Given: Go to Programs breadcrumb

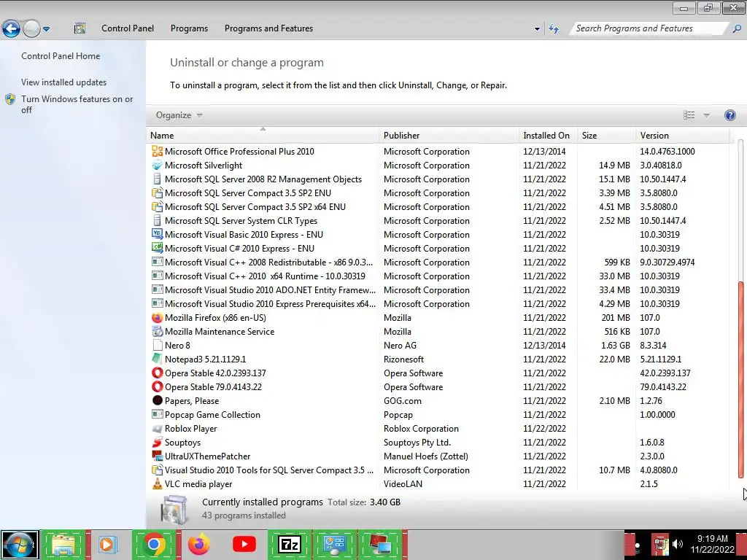Looking at the screenshot, I should pyautogui.click(x=189, y=28).
